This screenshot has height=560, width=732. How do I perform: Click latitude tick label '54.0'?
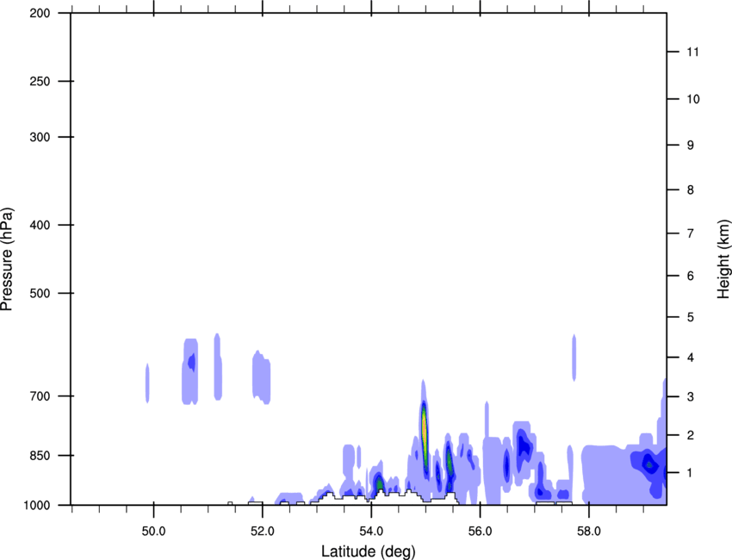pyautogui.click(x=372, y=532)
